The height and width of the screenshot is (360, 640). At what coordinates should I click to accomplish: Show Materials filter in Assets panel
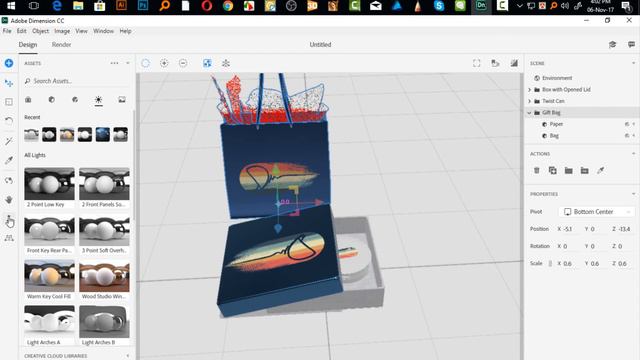(x=51, y=100)
